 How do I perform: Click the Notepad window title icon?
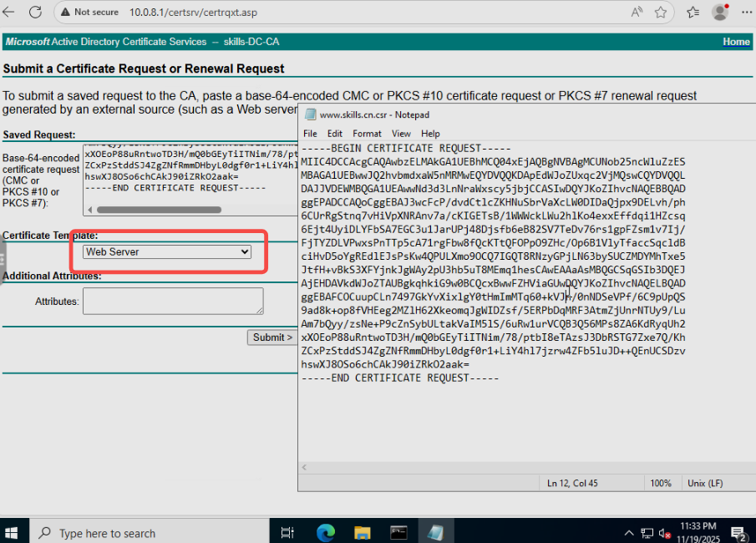click(310, 114)
